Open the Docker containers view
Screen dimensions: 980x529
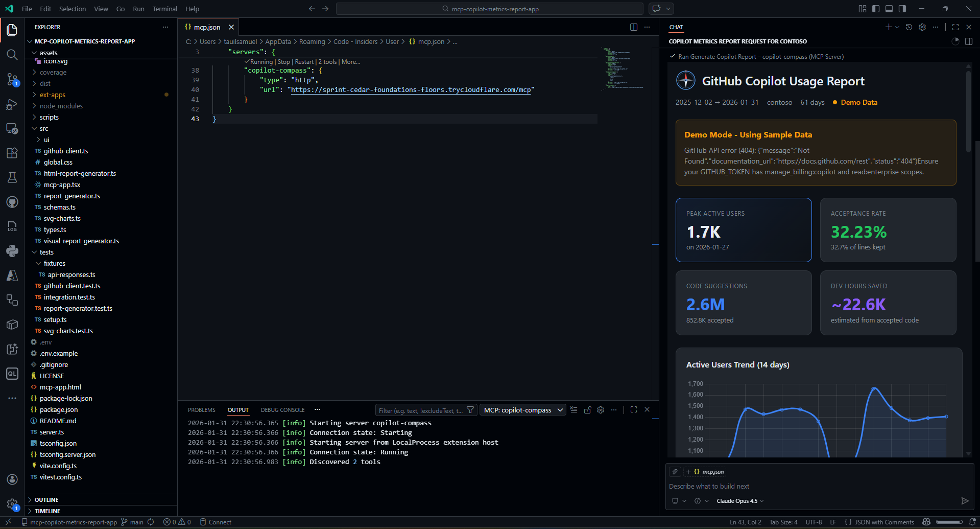pos(12,324)
